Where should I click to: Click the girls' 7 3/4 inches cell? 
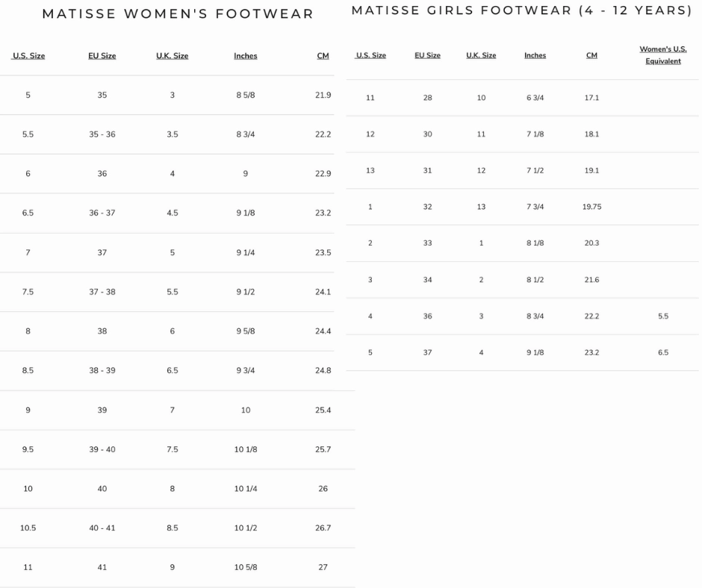535,207
